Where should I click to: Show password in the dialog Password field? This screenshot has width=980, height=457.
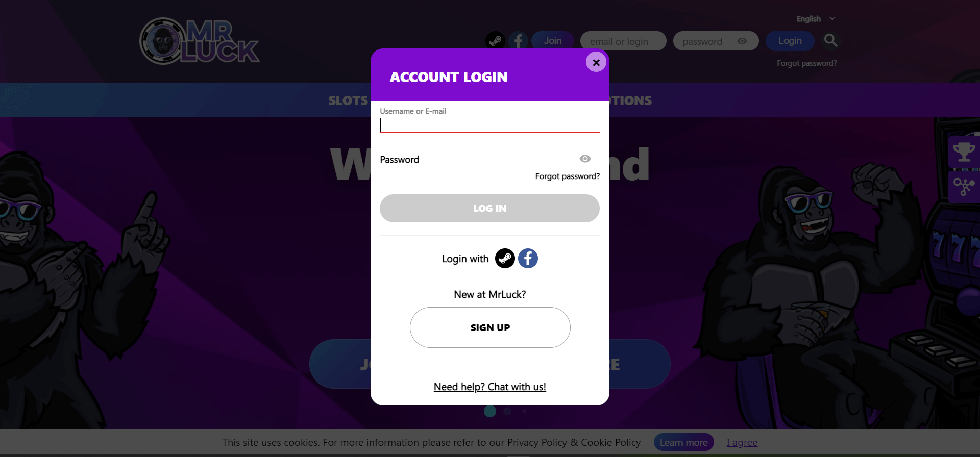[585, 159]
